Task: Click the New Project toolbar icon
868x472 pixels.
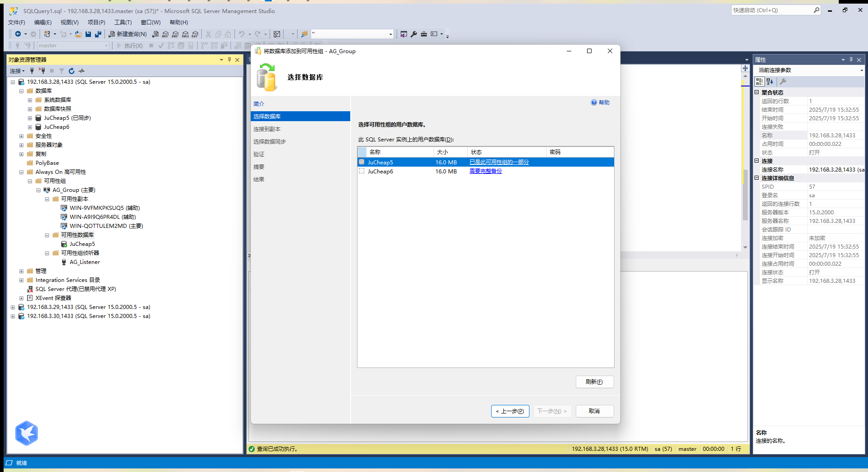Action: (x=47, y=34)
